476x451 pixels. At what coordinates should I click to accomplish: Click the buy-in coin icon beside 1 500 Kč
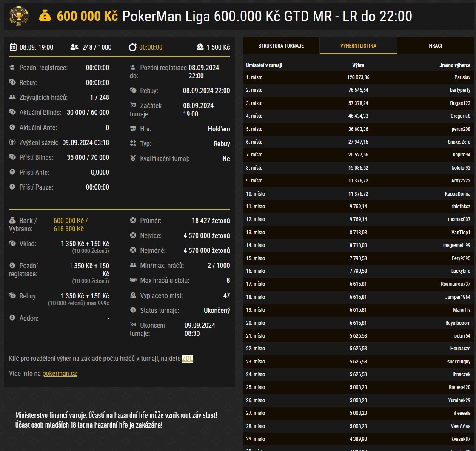[200, 47]
